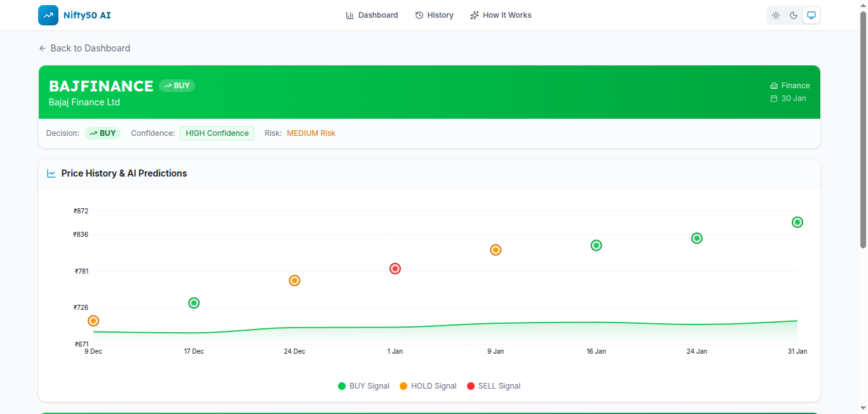Click the chart icon beside Price History heading
868x414 pixels.
(51, 173)
